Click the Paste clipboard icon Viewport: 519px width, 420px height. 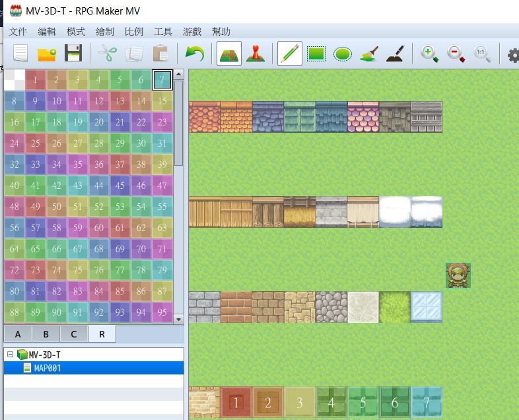click(x=160, y=53)
